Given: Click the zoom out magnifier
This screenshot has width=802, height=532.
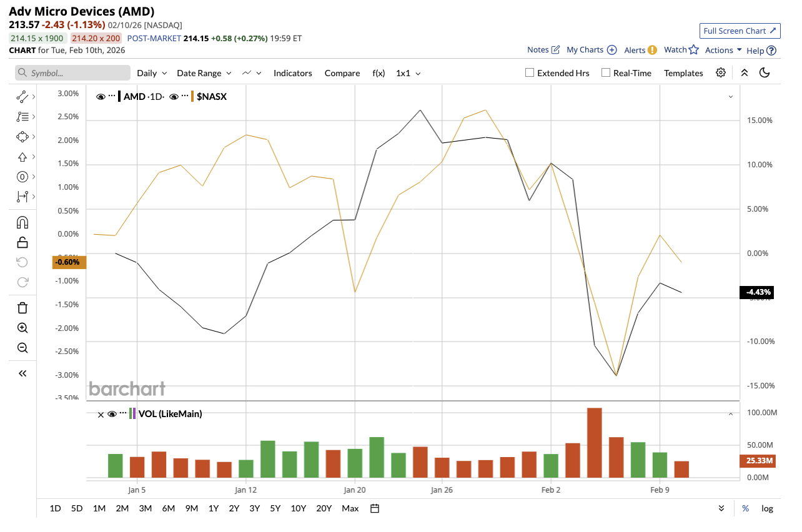Looking at the screenshot, I should click(x=22, y=348).
